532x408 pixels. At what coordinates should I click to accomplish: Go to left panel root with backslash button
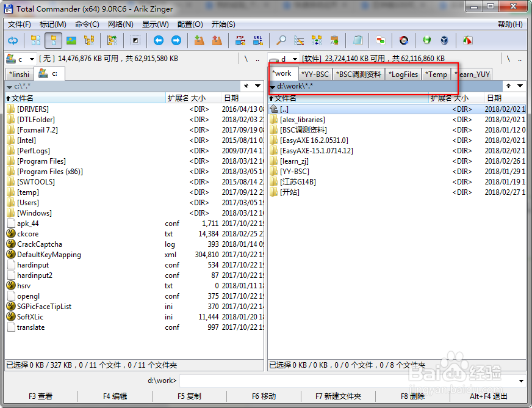tap(246, 59)
